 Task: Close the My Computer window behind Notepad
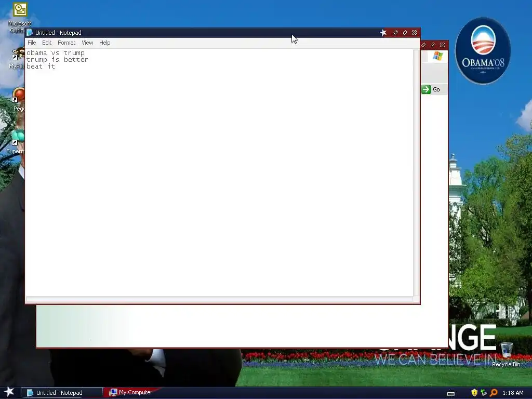coord(443,45)
